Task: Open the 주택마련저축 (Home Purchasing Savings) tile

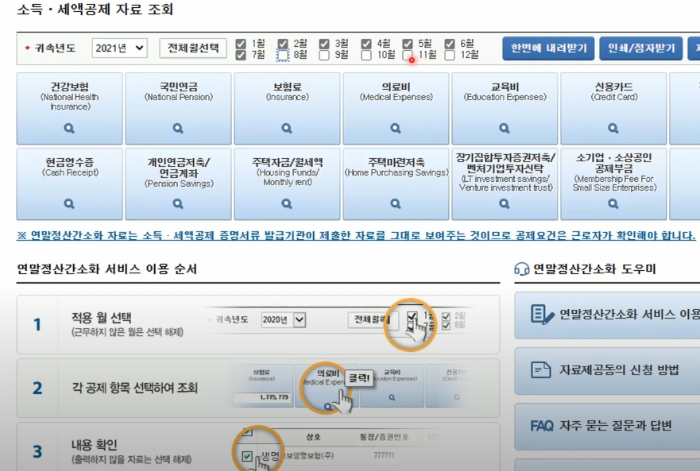Action: [x=396, y=184]
